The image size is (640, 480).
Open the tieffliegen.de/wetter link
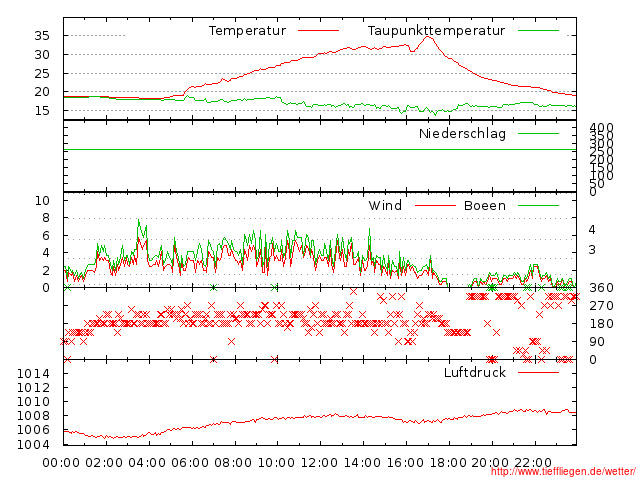(x=563, y=472)
